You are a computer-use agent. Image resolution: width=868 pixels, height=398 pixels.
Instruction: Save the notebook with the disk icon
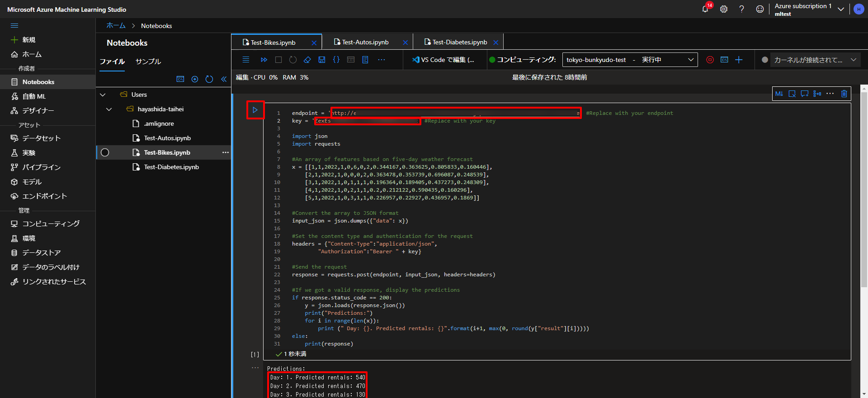pos(322,60)
